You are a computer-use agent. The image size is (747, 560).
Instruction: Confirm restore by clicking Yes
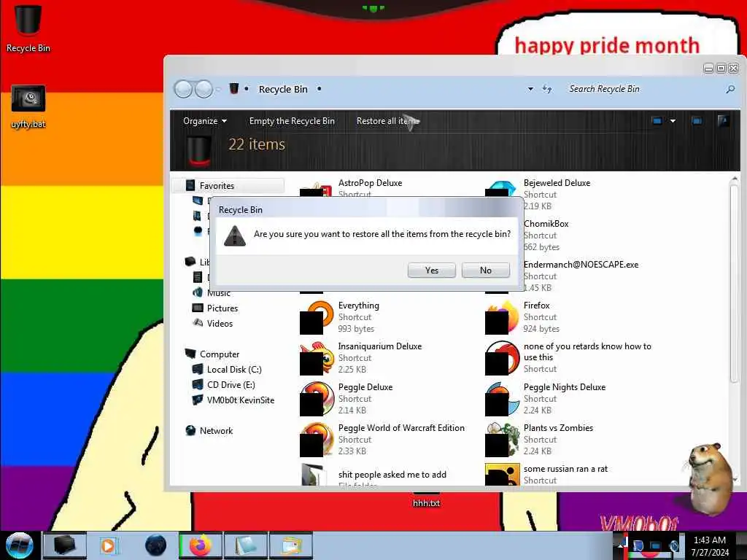(432, 270)
